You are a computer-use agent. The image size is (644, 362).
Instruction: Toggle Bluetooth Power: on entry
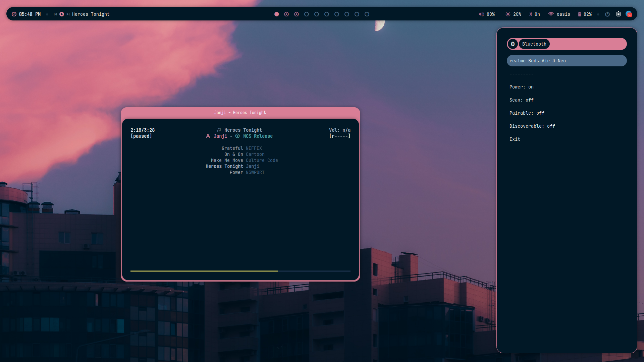[x=521, y=87]
